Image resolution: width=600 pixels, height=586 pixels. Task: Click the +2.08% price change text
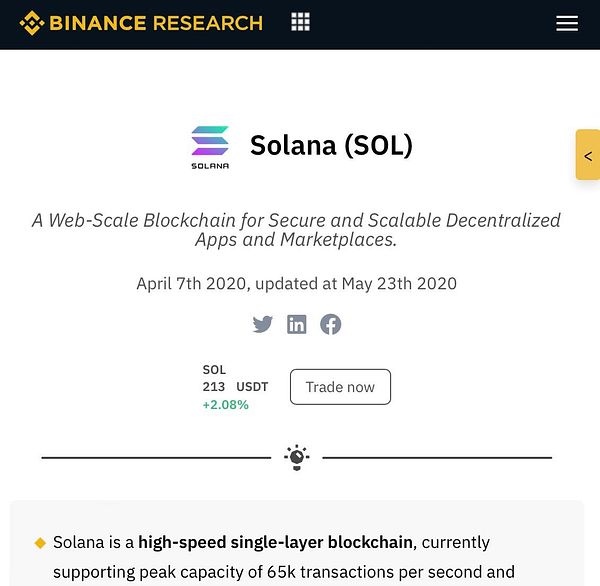[226, 405]
